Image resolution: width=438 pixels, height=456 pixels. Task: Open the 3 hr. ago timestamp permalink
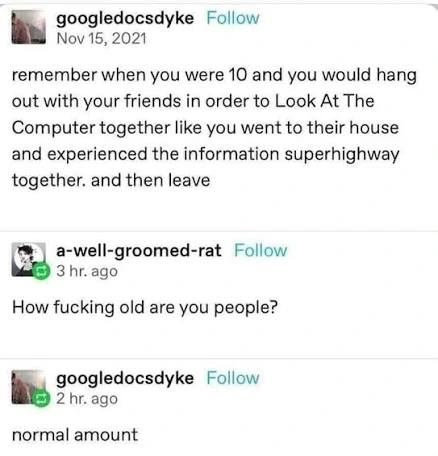point(87,271)
